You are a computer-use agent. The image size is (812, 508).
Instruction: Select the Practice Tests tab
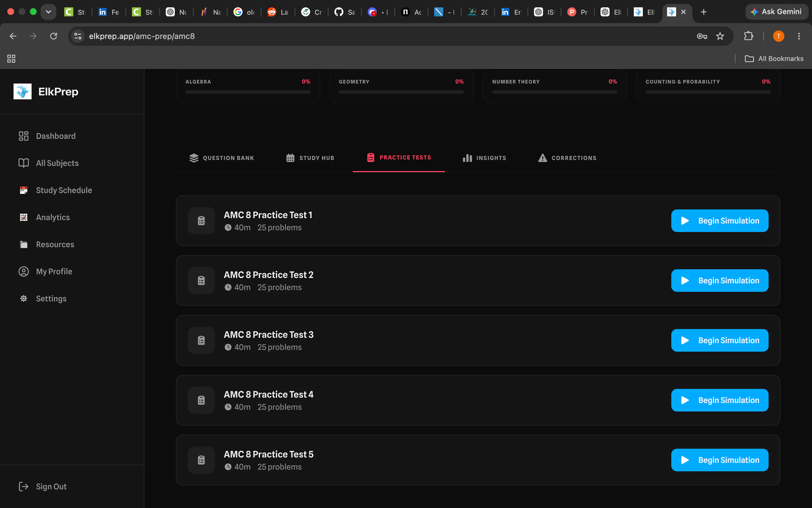click(399, 157)
